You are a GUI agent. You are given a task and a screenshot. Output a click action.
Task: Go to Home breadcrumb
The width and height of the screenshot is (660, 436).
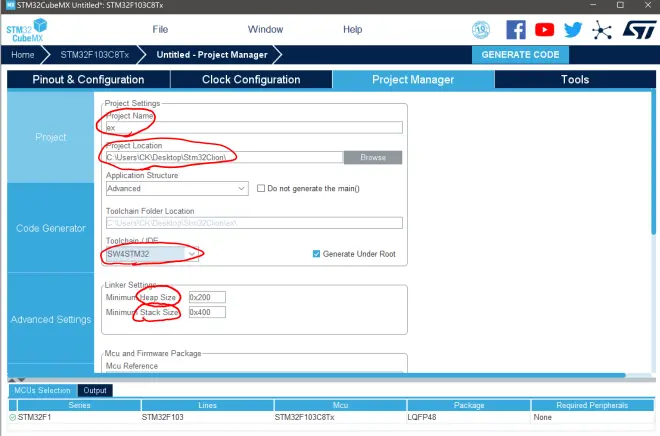23,55
